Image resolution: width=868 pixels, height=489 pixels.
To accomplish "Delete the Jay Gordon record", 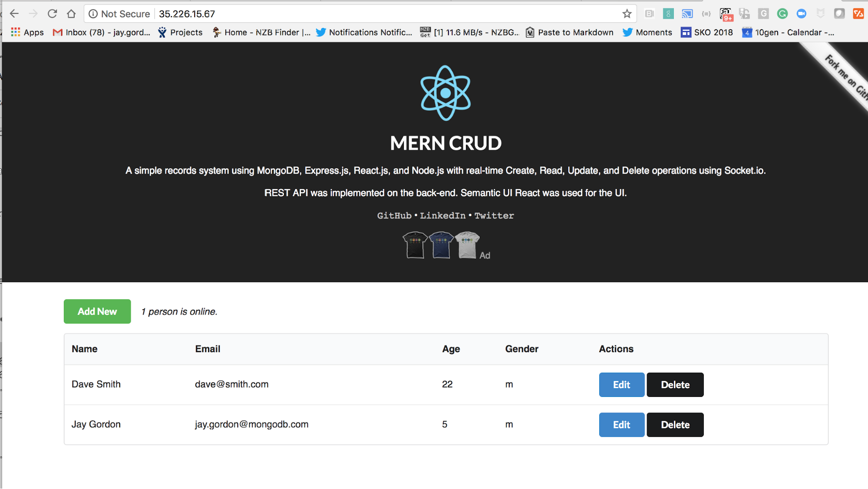I will tap(675, 425).
